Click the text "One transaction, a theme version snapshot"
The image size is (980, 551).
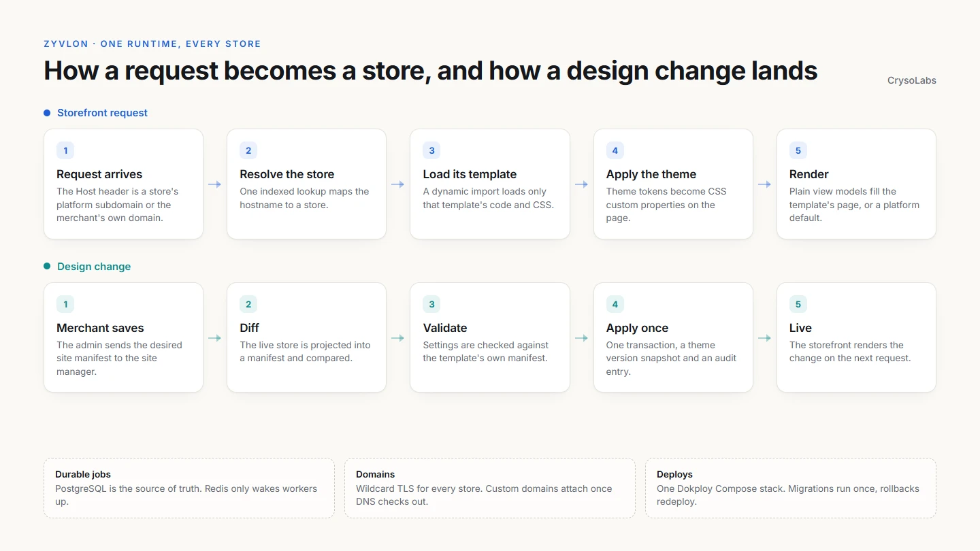pyautogui.click(x=671, y=352)
